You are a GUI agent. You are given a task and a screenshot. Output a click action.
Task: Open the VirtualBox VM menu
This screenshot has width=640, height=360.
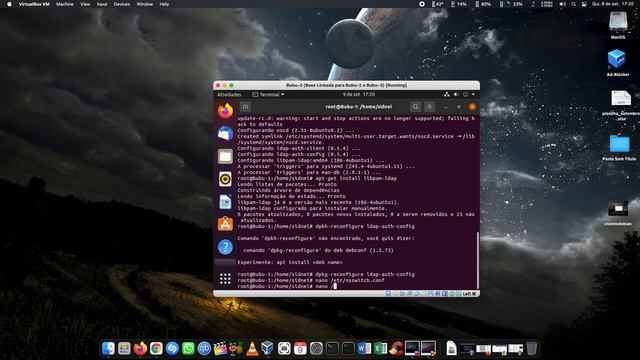point(34,4)
